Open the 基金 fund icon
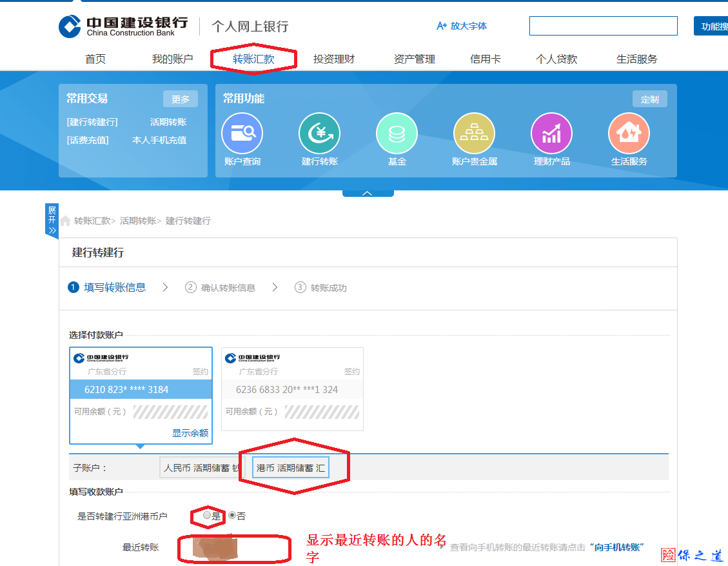The height and width of the screenshot is (566, 728). click(x=397, y=134)
